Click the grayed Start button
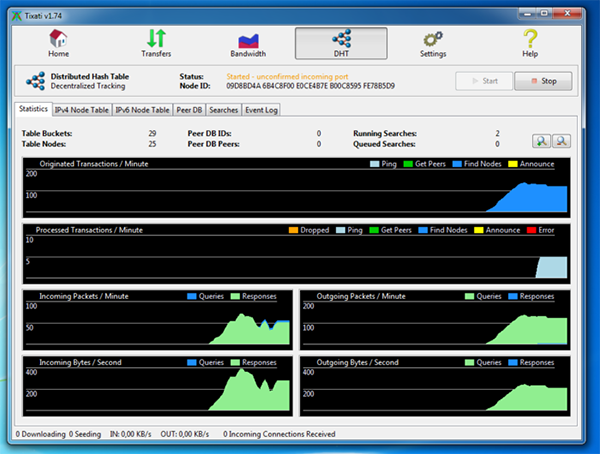The width and height of the screenshot is (600, 454). coord(484,81)
